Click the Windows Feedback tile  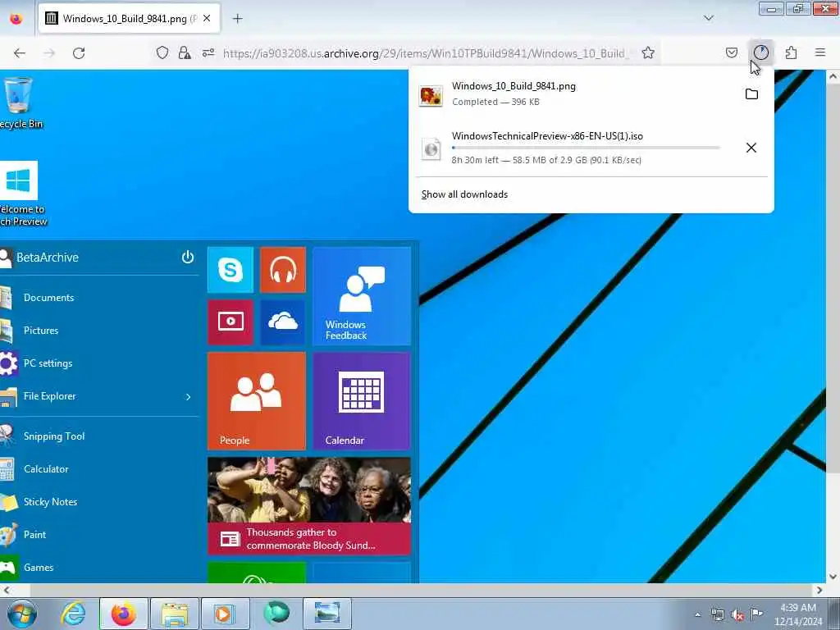tap(362, 296)
